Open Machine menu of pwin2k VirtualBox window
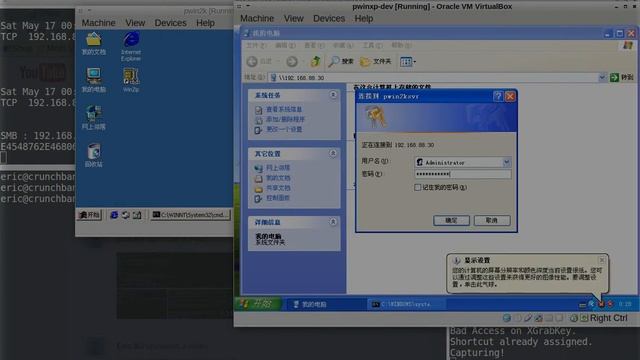The image size is (640, 360). tap(98, 23)
